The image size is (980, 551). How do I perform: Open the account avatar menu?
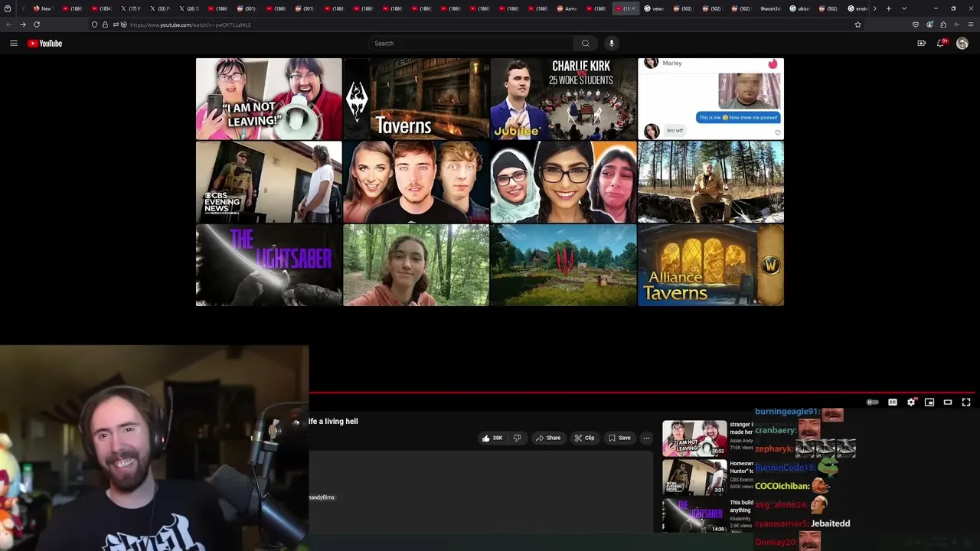coord(962,44)
